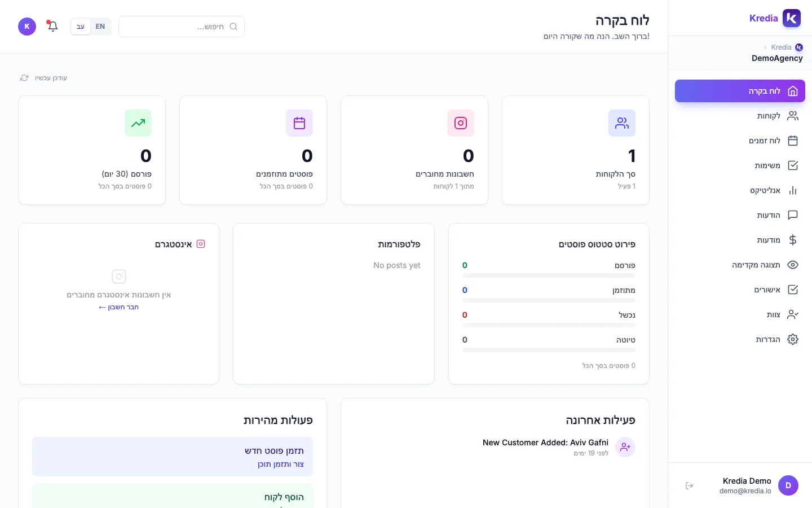Click inside the חיפוש search field

[x=182, y=27]
